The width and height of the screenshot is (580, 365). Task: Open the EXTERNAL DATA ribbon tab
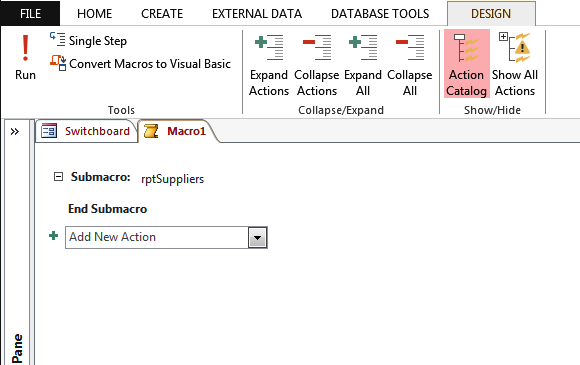pos(257,14)
